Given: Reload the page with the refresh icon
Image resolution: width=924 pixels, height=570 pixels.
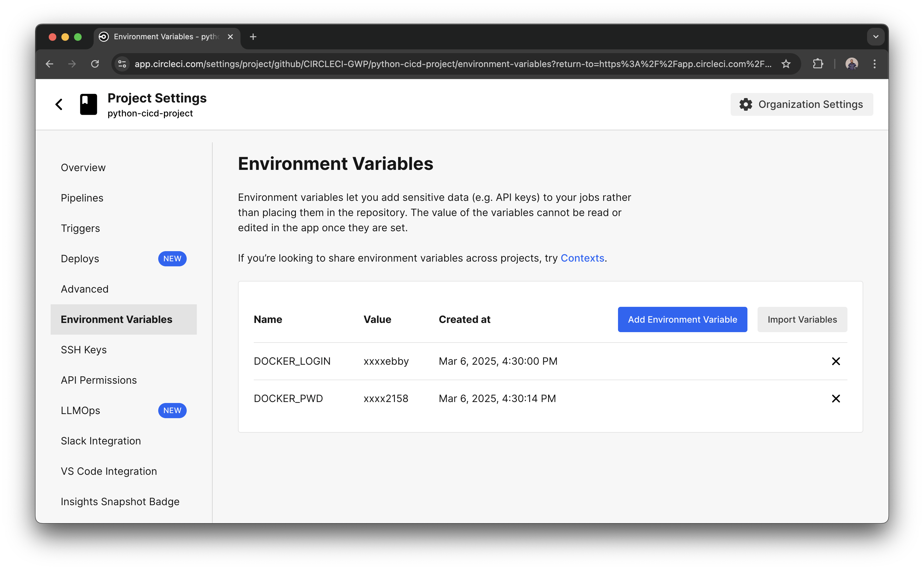Looking at the screenshot, I should click(x=95, y=64).
